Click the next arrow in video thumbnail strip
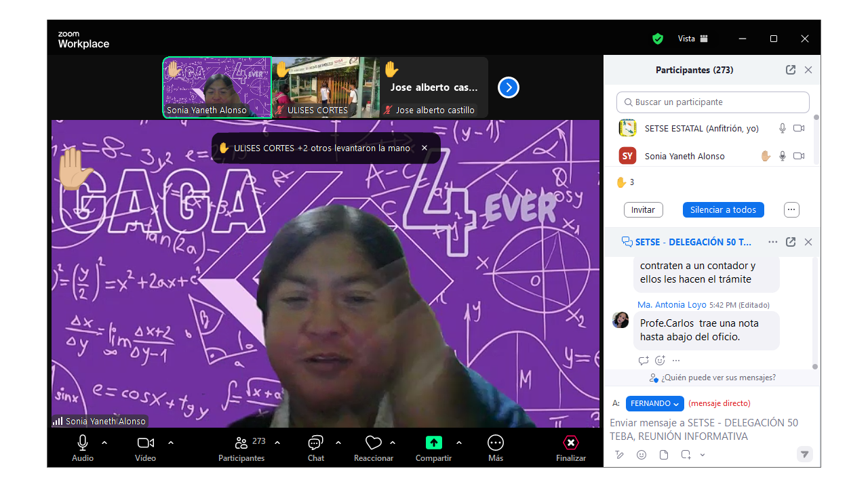This screenshot has width=868, height=488. (x=509, y=87)
